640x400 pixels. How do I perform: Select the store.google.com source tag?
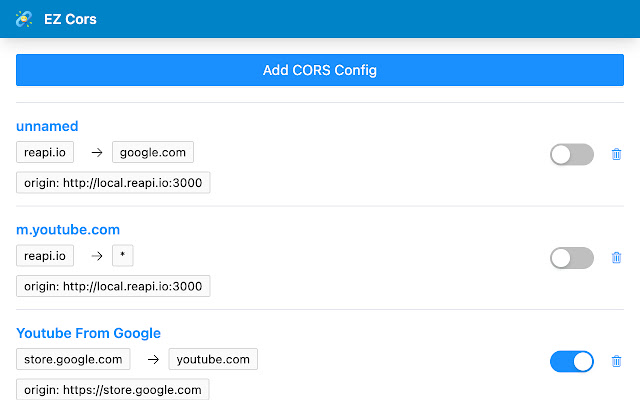(73, 359)
